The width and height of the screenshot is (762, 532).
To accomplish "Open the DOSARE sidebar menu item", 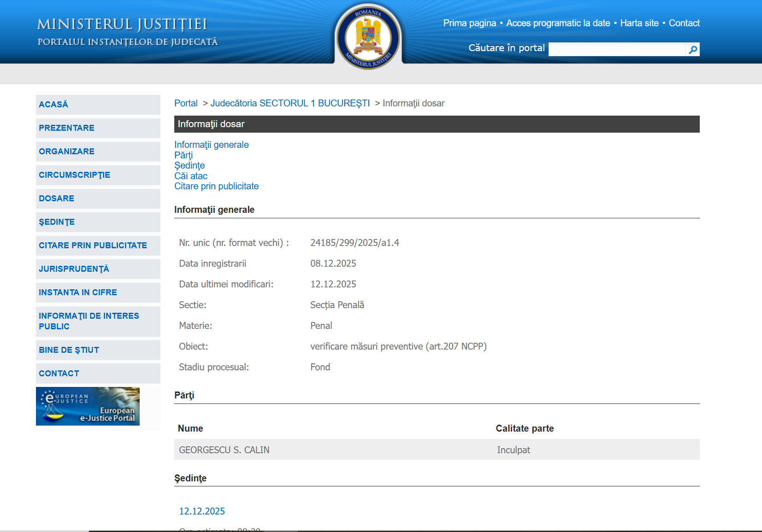I will (x=56, y=199).
